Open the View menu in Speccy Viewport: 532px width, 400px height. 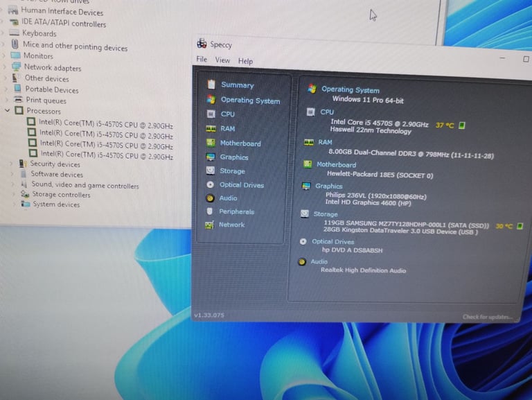222,60
